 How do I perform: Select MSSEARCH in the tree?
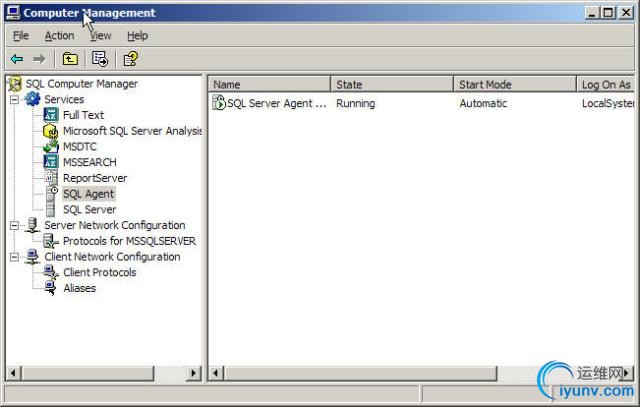[90, 162]
